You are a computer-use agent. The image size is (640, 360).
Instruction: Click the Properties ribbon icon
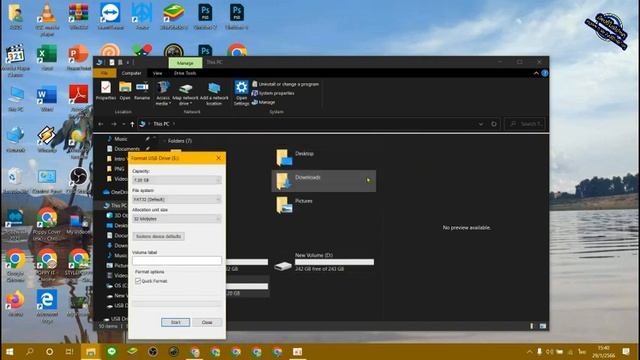click(106, 90)
